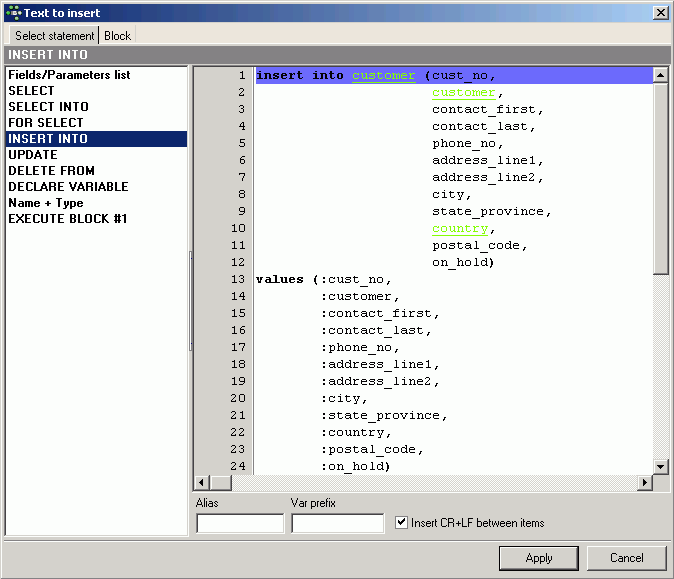Click 'contact_first,' on line 3
The width and height of the screenshot is (674, 579).
tap(488, 110)
